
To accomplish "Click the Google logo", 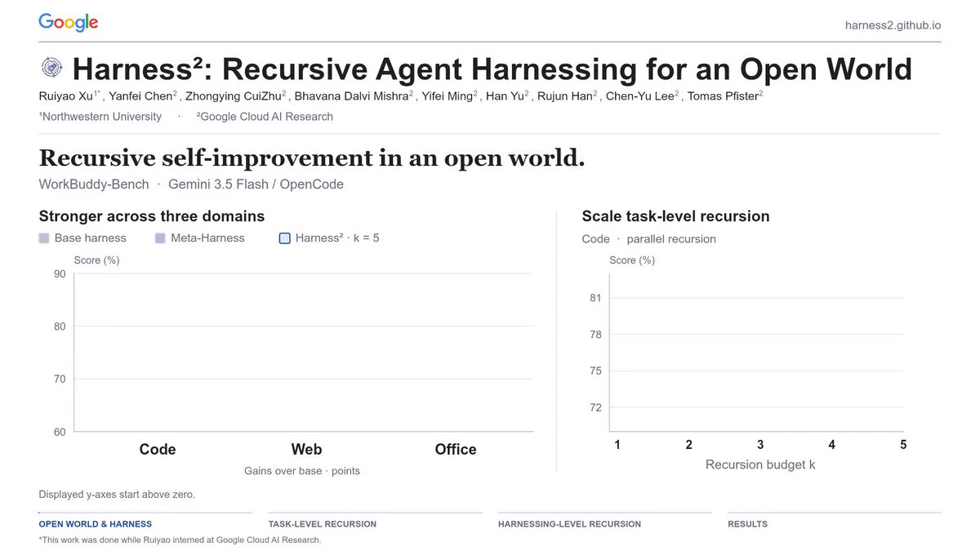I will pyautogui.click(x=69, y=23).
